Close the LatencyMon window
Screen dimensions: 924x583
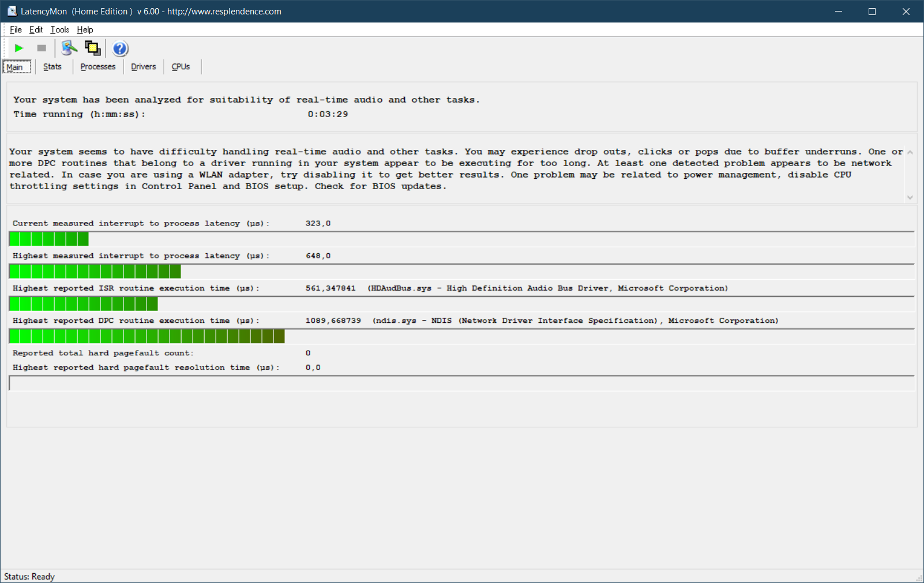[906, 11]
